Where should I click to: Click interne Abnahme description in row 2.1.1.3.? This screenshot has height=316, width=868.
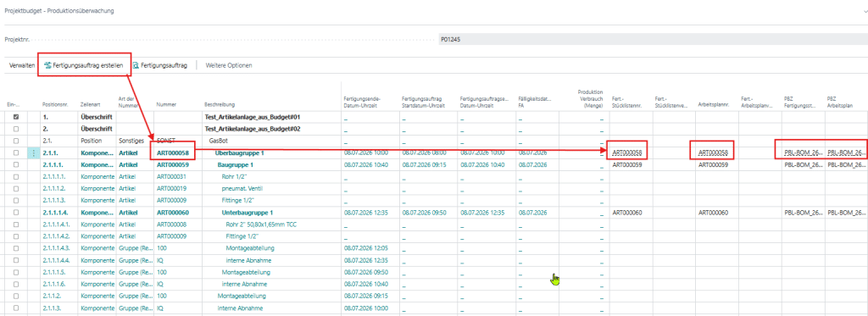click(x=240, y=308)
